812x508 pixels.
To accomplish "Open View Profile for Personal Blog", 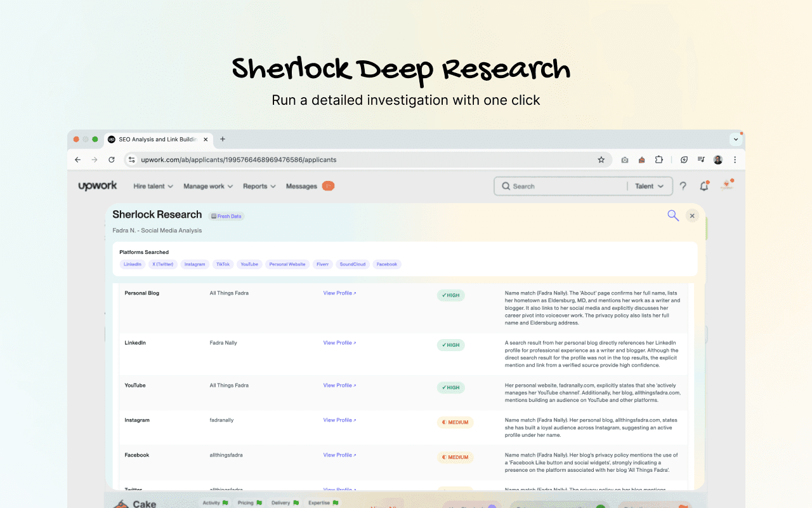I will click(x=339, y=293).
